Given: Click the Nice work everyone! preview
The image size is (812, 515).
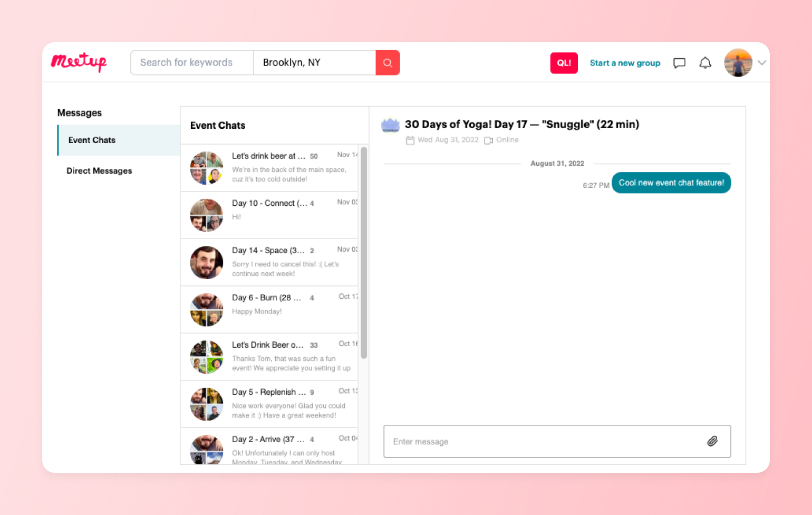Looking at the screenshot, I should point(288,411).
